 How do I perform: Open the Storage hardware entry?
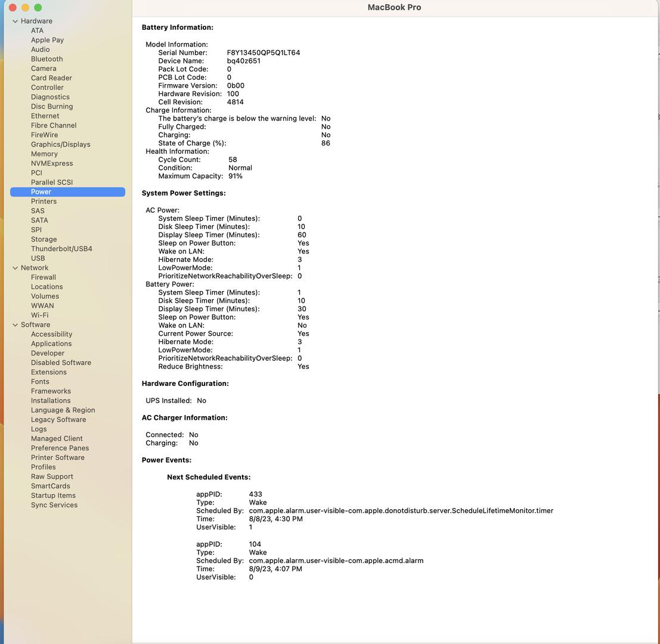44,239
